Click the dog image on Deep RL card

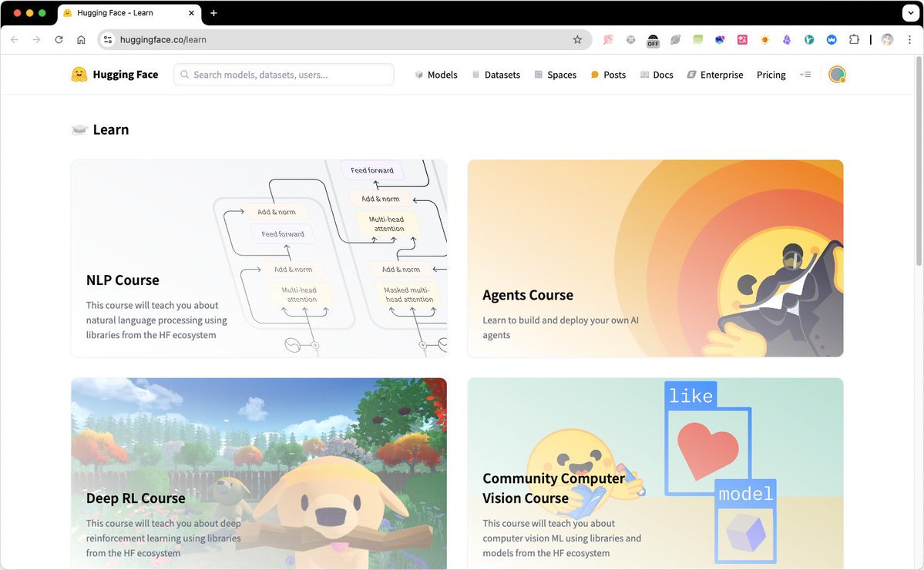click(x=336, y=512)
